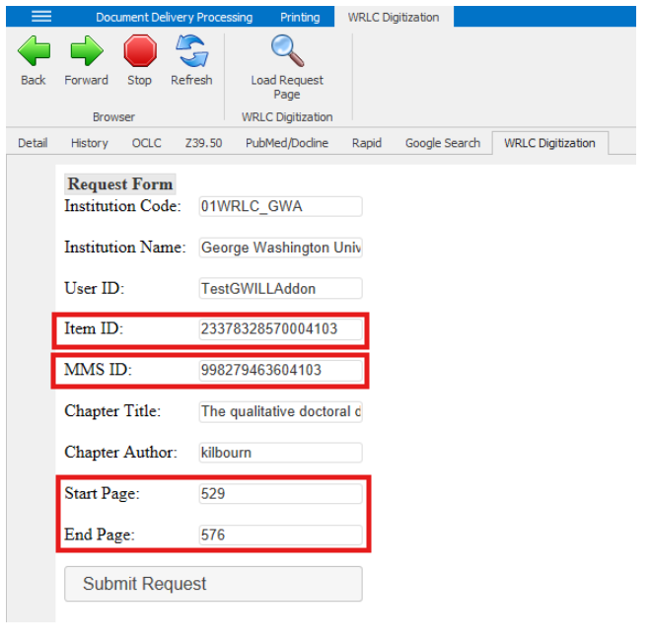Switch to the Google Search tab

coord(442,143)
